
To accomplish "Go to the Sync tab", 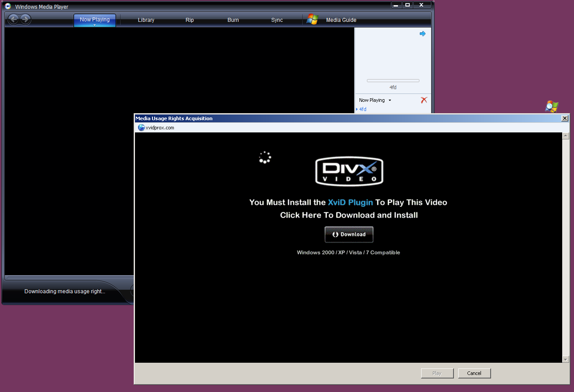I will [x=277, y=20].
